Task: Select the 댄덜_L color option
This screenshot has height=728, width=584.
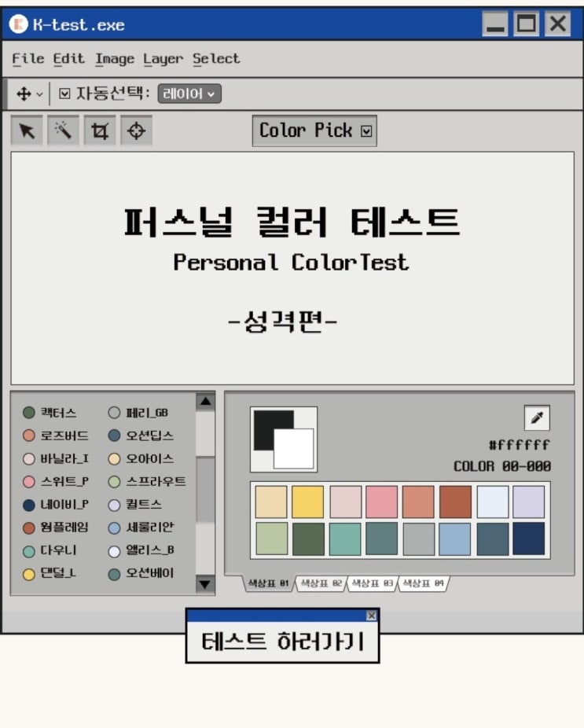Action: (50, 573)
